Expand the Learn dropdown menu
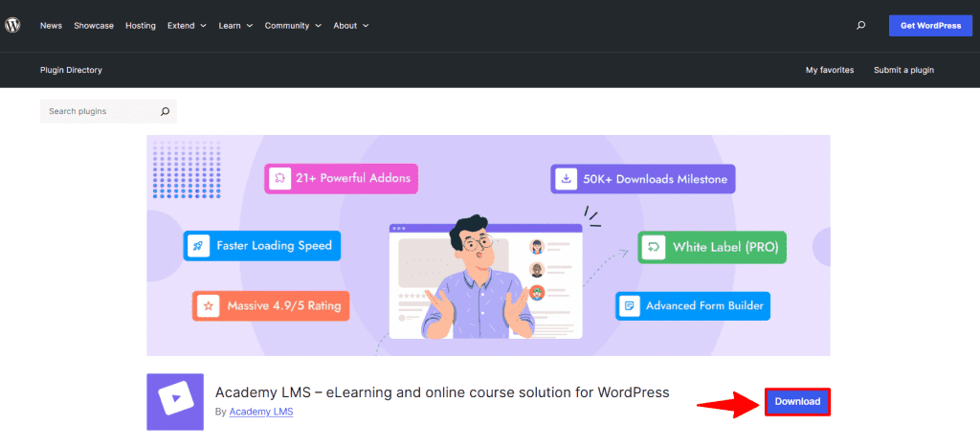980x447 pixels. pos(235,26)
